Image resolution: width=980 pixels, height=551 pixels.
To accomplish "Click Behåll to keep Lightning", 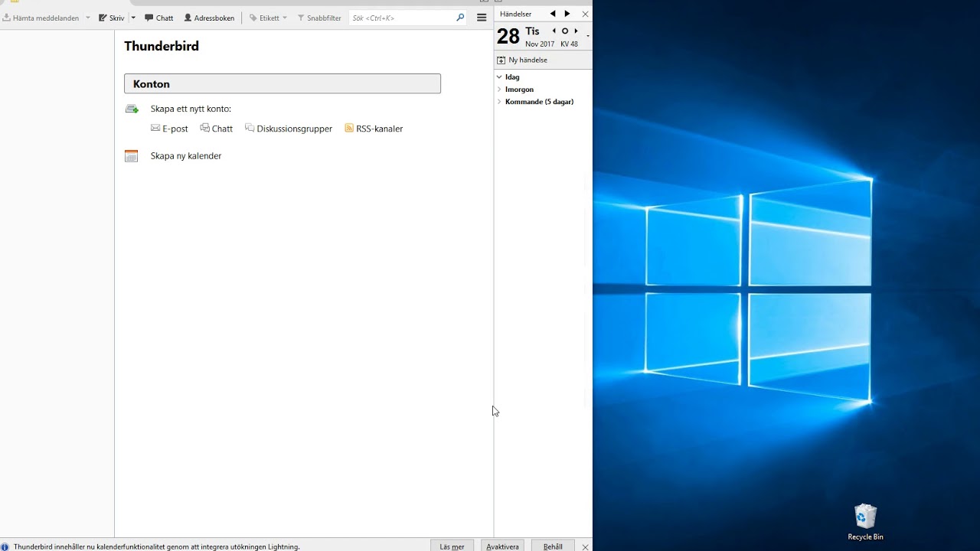I will 553,546.
